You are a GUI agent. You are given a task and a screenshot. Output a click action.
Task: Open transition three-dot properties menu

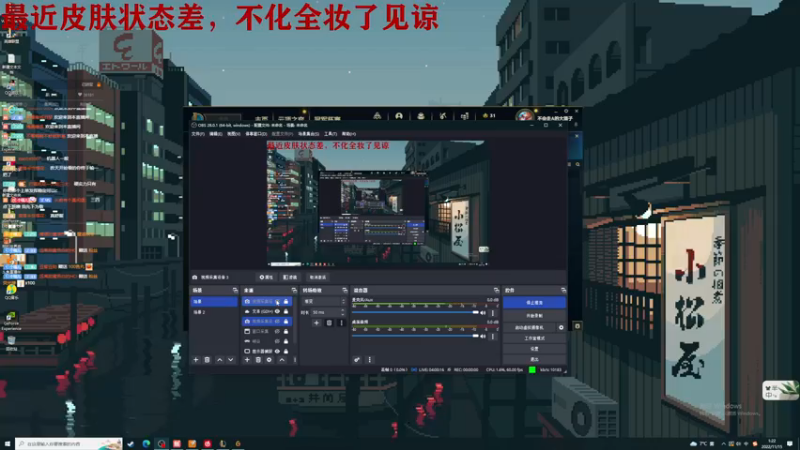pyautogui.click(x=341, y=322)
